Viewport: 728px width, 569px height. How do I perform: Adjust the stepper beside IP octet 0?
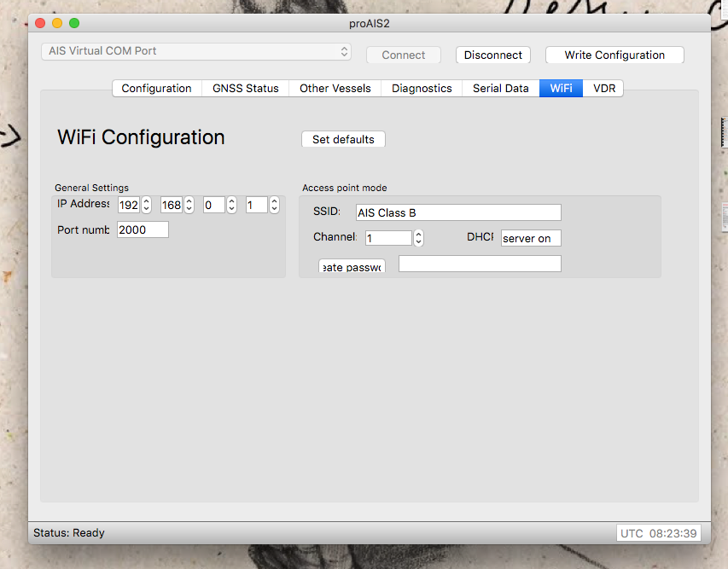coord(231,205)
